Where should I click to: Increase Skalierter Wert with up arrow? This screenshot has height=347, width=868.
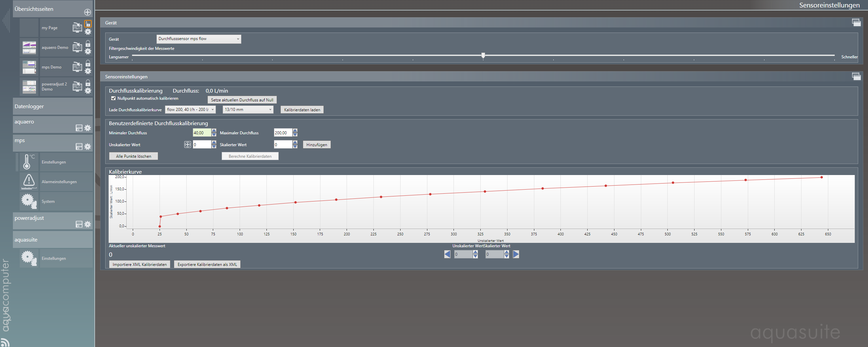pos(295,142)
